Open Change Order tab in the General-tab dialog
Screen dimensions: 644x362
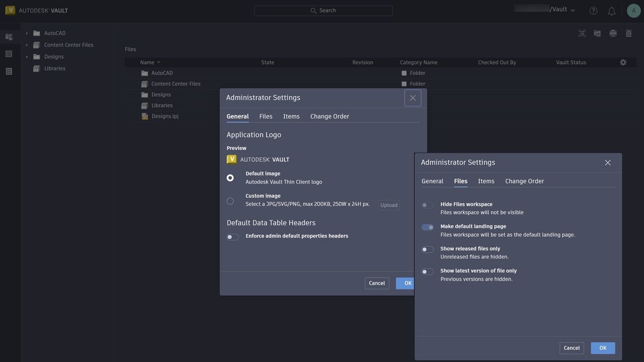[330, 116]
